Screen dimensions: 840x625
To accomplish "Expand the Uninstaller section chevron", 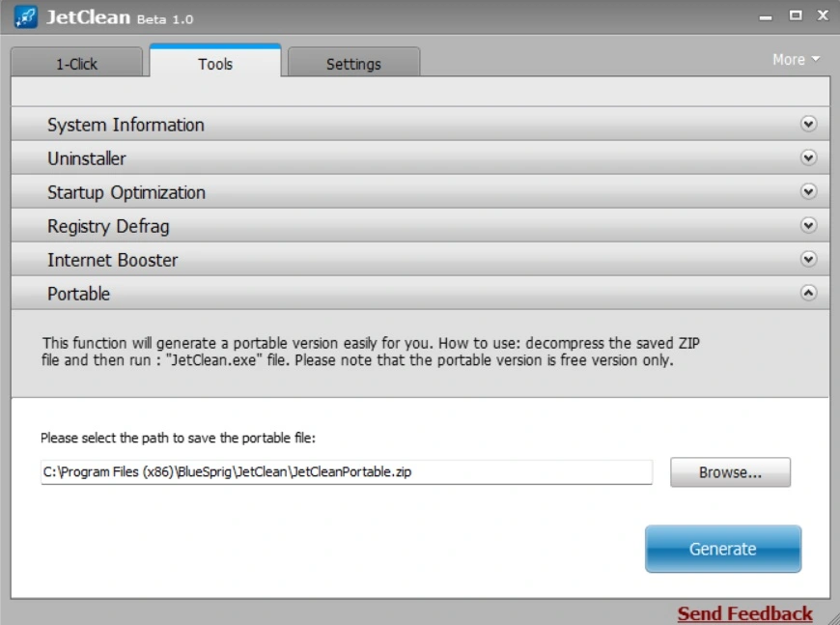I will (808, 157).
